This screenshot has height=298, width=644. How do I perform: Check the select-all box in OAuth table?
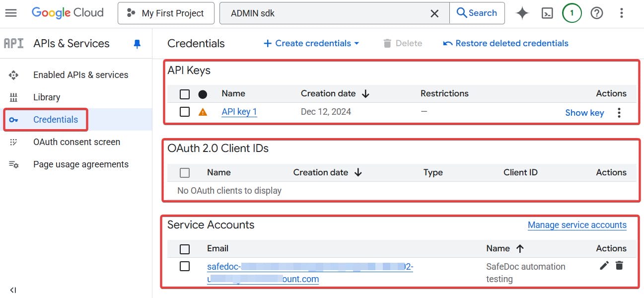pyautogui.click(x=185, y=173)
